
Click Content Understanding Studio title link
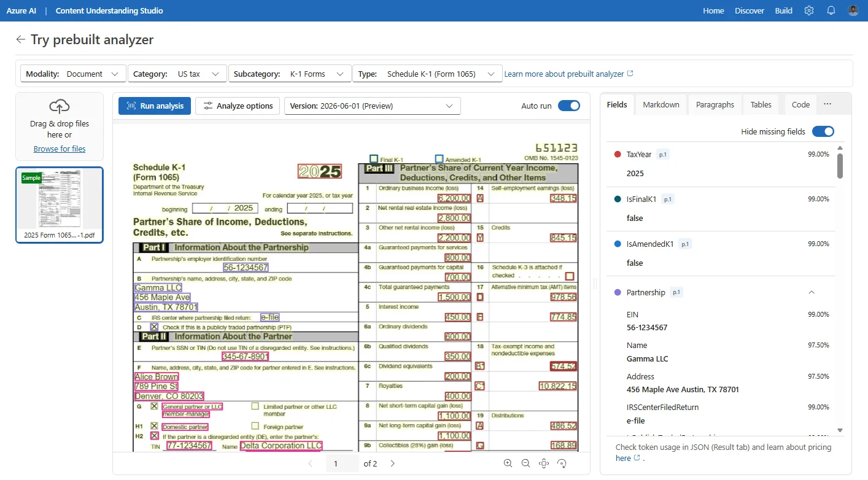[109, 10]
